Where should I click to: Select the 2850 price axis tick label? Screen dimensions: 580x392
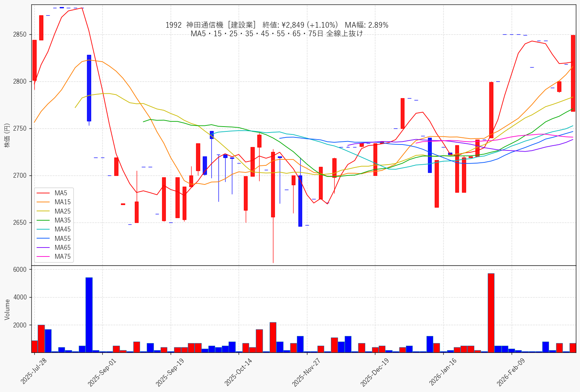click(20, 34)
